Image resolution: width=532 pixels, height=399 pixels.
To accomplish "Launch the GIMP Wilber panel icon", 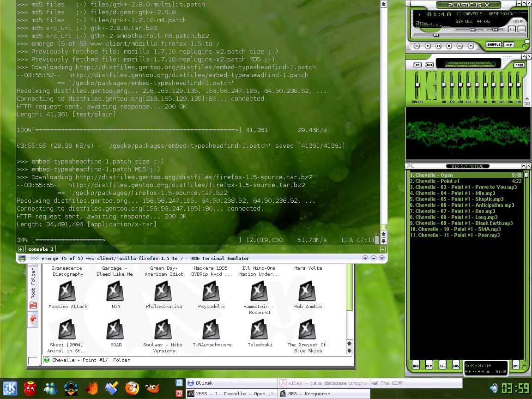I will click(x=152, y=388).
